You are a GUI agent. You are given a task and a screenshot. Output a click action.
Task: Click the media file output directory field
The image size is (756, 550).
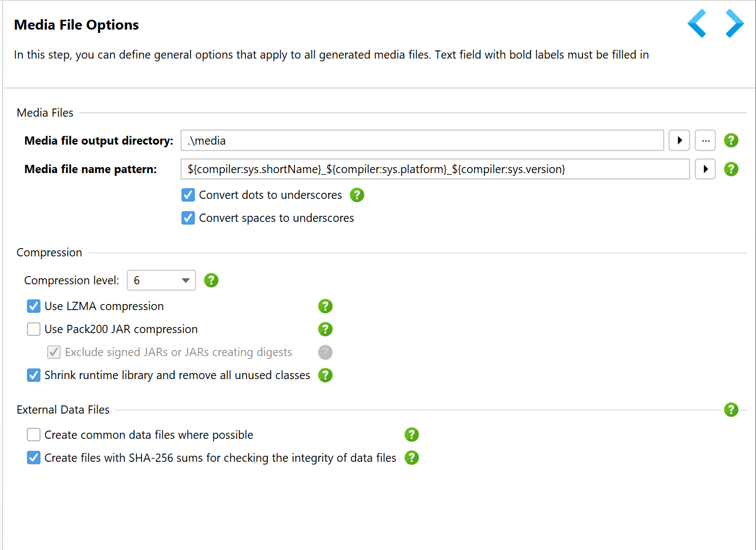click(x=422, y=140)
